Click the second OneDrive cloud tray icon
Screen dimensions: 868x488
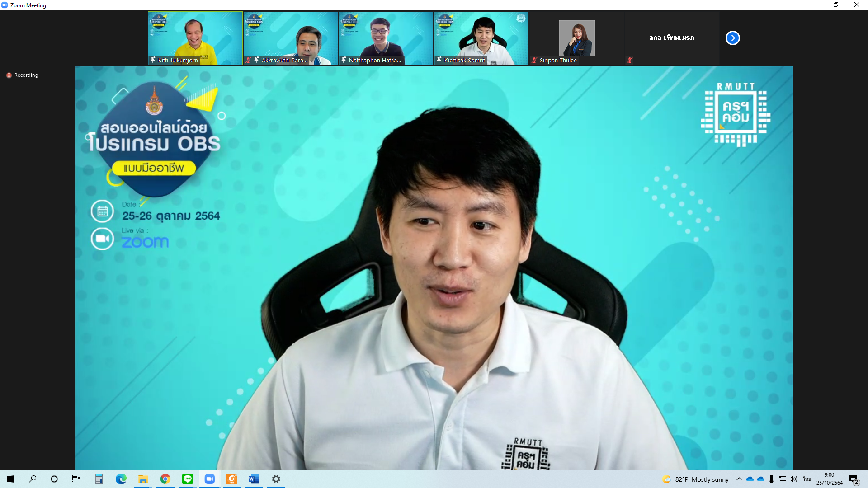coord(761,479)
